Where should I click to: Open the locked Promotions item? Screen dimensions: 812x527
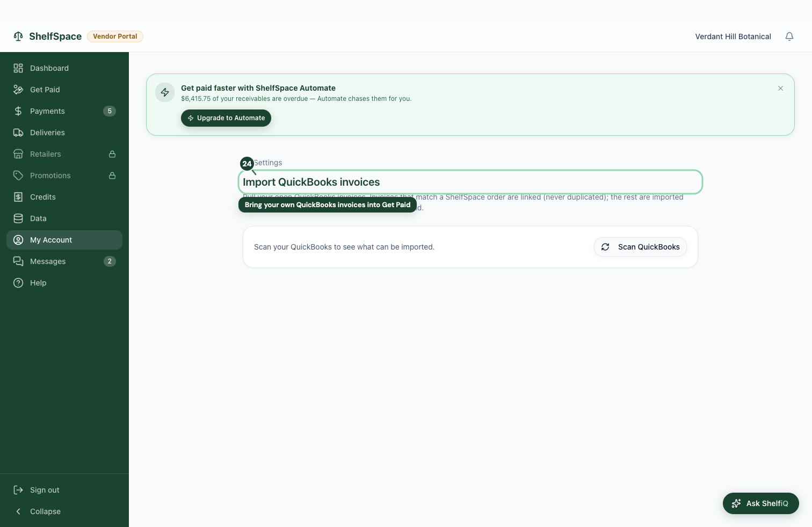point(64,175)
